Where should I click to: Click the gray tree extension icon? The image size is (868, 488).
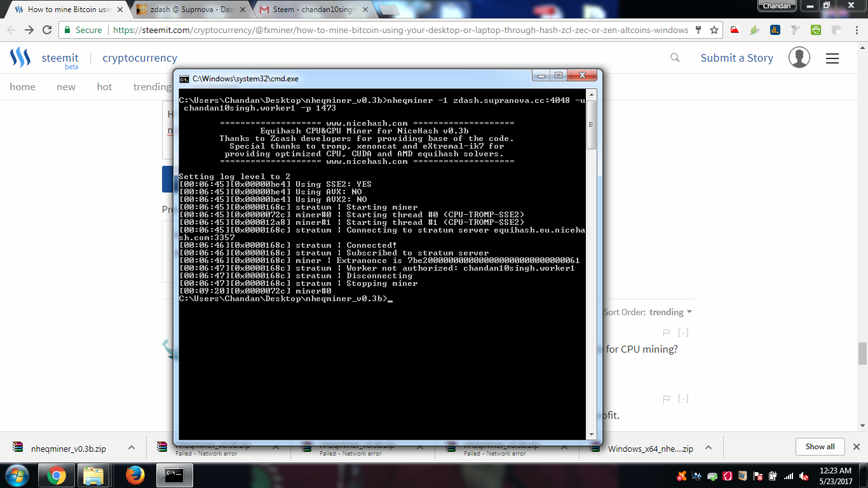coord(796,30)
